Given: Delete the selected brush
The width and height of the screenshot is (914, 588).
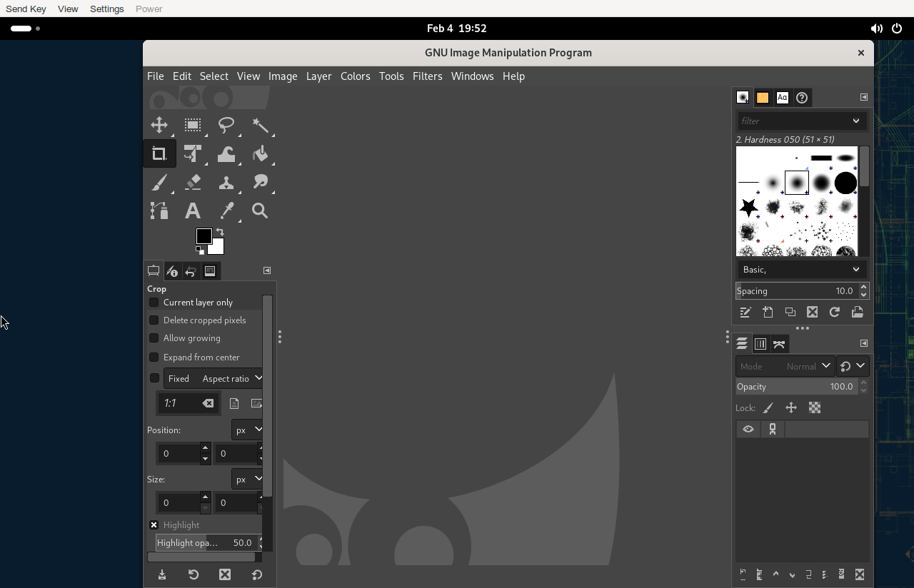Looking at the screenshot, I should pos(813,312).
